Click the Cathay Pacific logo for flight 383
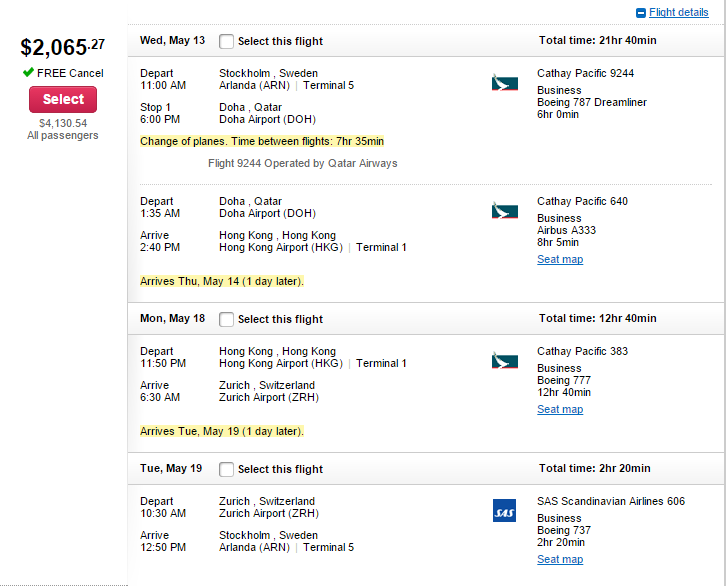The image size is (726, 586). coord(505,361)
